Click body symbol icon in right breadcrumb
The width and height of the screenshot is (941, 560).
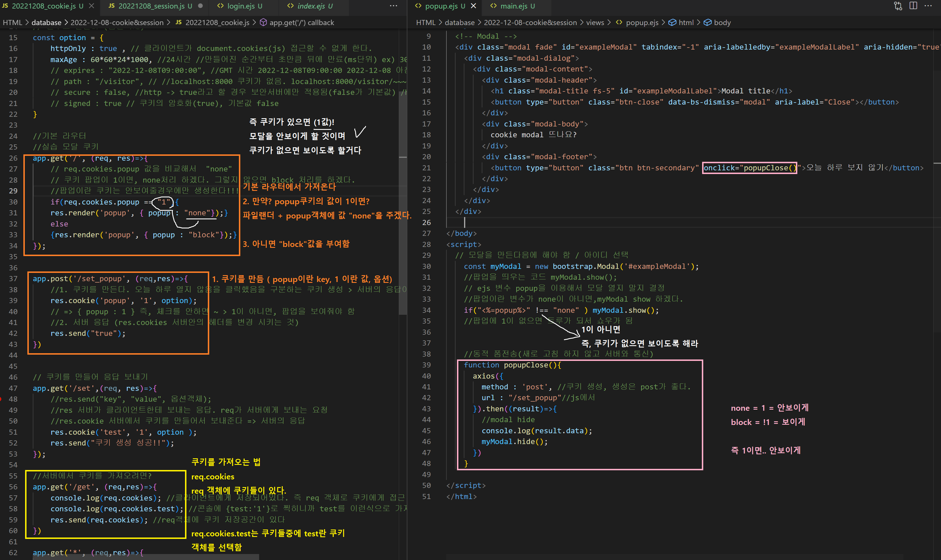pyautogui.click(x=708, y=23)
